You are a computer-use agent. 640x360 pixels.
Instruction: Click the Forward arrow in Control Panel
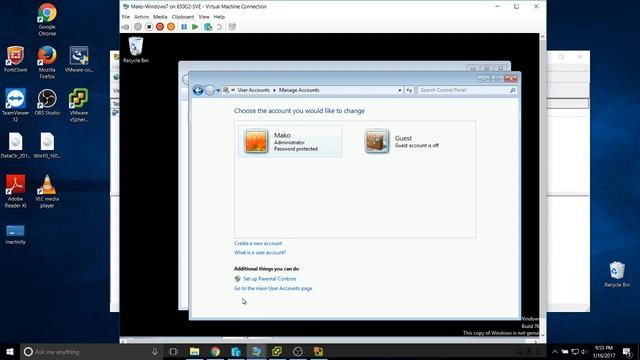(210, 90)
